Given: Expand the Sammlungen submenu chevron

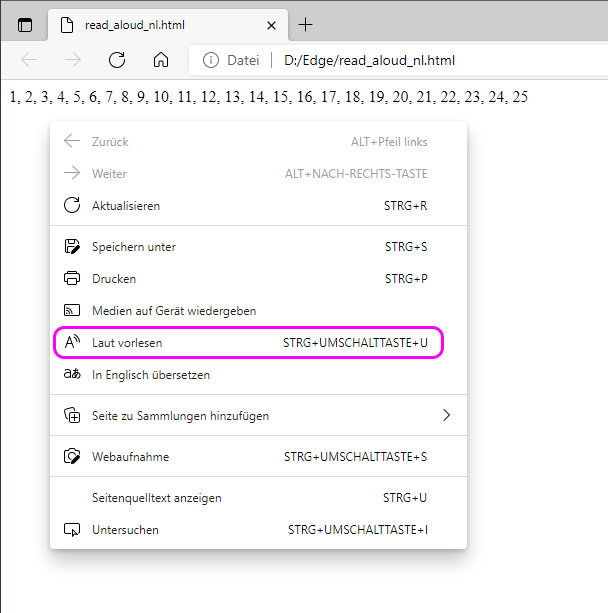Looking at the screenshot, I should coord(447,415).
